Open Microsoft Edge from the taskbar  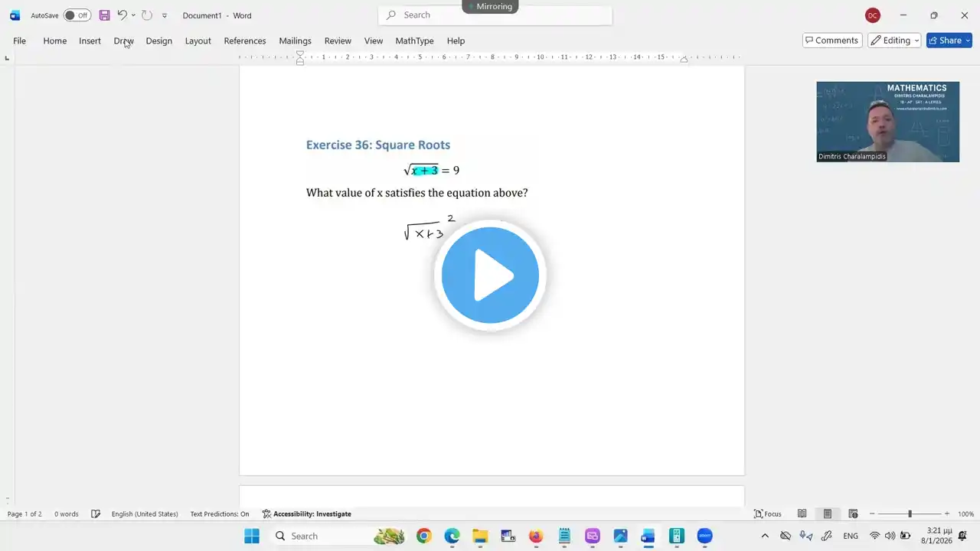click(x=452, y=536)
